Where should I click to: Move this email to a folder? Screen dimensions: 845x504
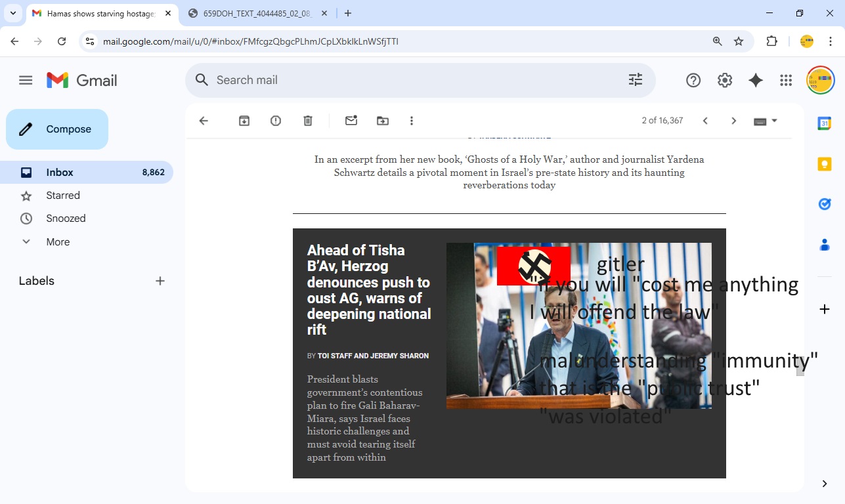click(383, 121)
